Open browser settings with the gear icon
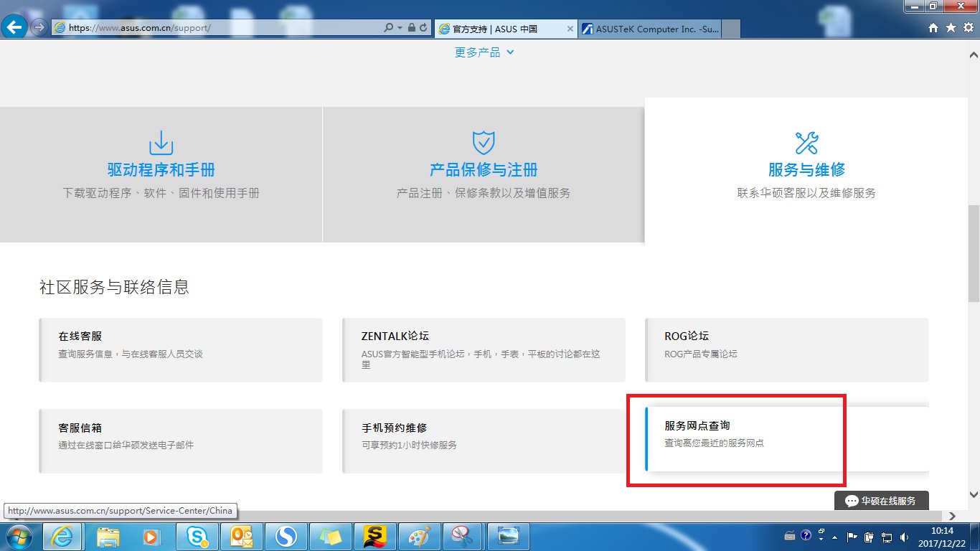980x551 pixels. click(x=966, y=27)
